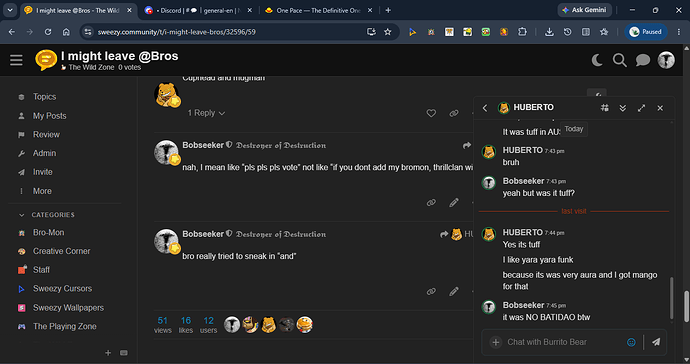Image resolution: width=690 pixels, height=364 pixels.
Task: Edit the 'pls pls pls vote' post
Action: [x=454, y=202]
